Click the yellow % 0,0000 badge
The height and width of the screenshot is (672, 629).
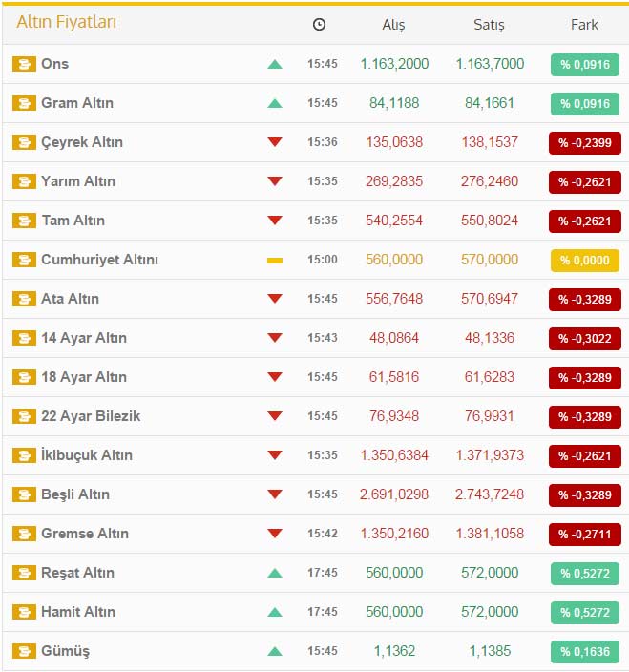(x=585, y=261)
